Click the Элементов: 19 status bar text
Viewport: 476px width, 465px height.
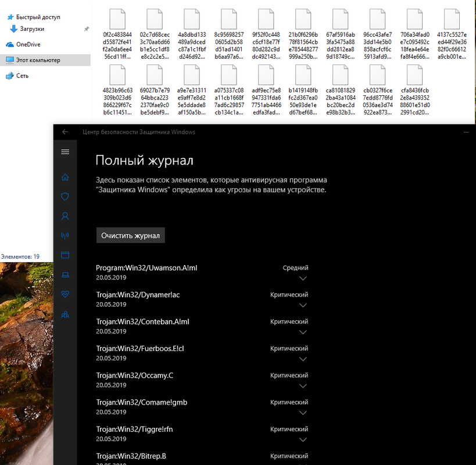[20, 256]
